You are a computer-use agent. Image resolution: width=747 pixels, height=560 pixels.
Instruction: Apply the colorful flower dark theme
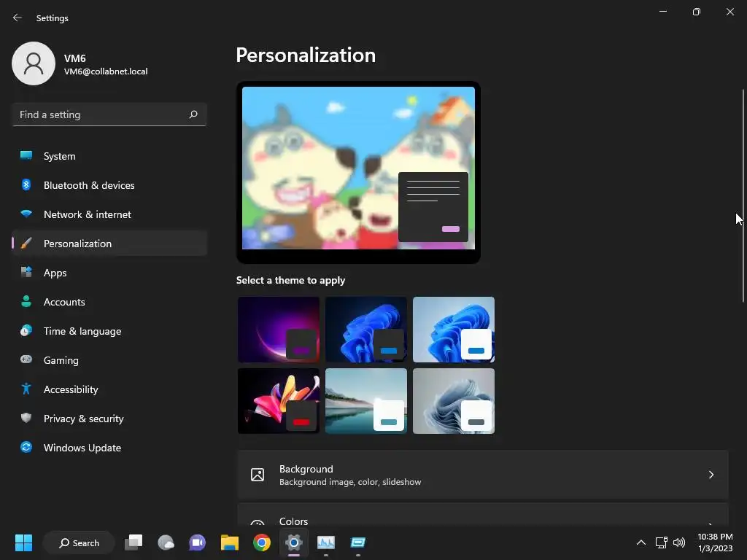click(279, 401)
